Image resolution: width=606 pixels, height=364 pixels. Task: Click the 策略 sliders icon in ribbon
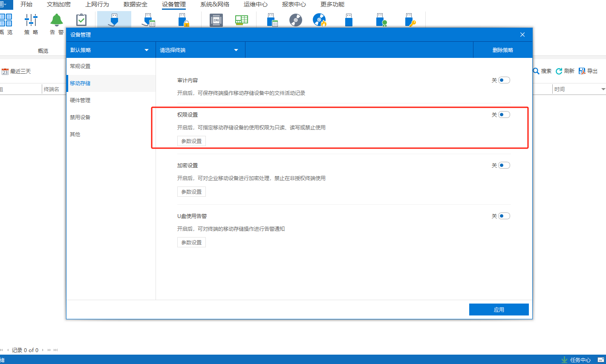[x=31, y=20]
